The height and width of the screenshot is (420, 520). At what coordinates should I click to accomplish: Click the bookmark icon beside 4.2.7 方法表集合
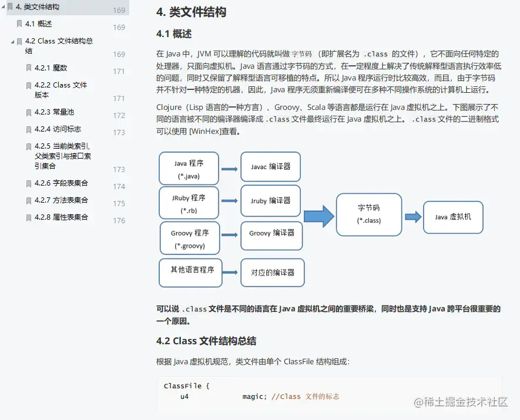pyautogui.click(x=28, y=200)
